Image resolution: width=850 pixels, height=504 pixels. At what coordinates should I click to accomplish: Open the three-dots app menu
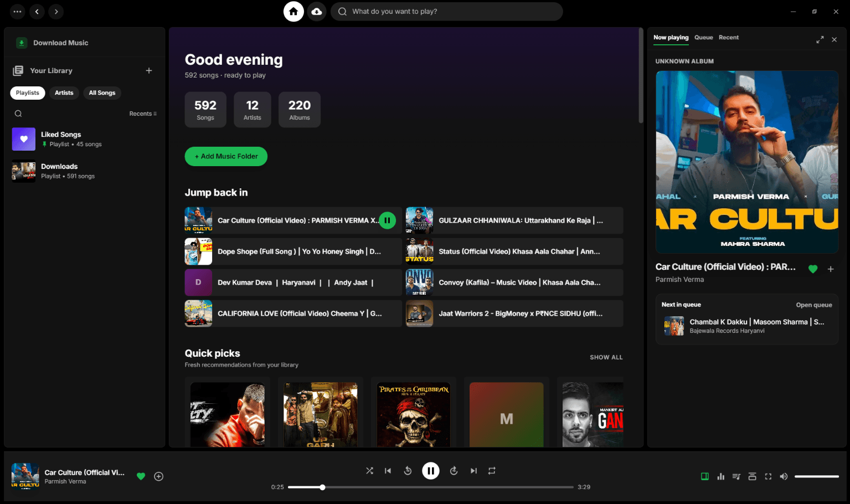(x=18, y=12)
